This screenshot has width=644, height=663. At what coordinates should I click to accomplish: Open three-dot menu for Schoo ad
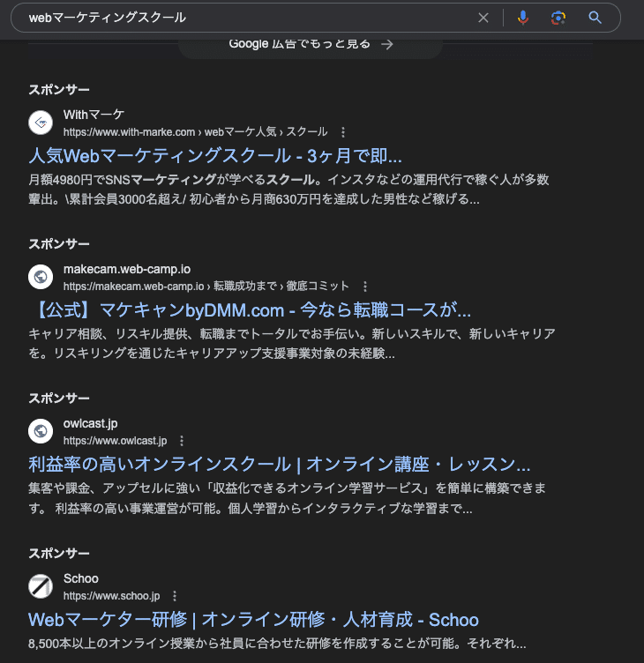175,596
